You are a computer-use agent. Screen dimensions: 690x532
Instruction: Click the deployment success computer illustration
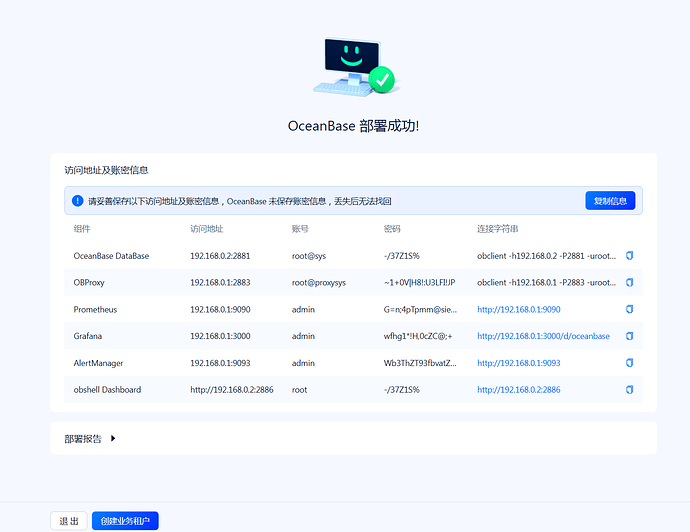[x=354, y=67]
